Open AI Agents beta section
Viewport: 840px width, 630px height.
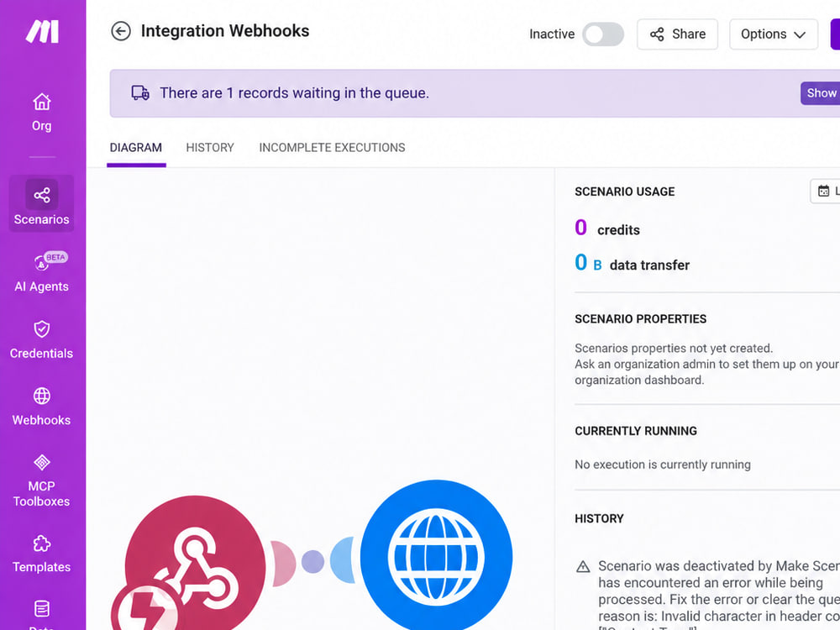(x=41, y=271)
